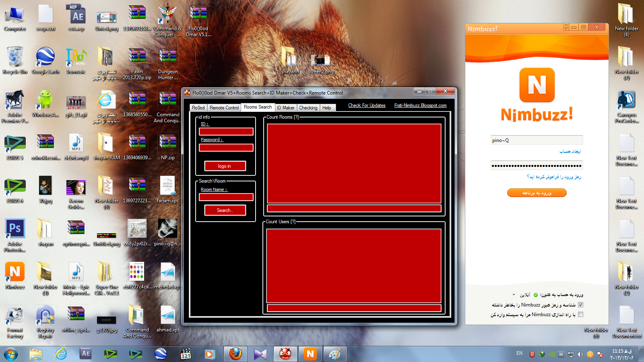This screenshot has width=644, height=362.
Task: Open the ID Maker tab
Action: pos(286,108)
